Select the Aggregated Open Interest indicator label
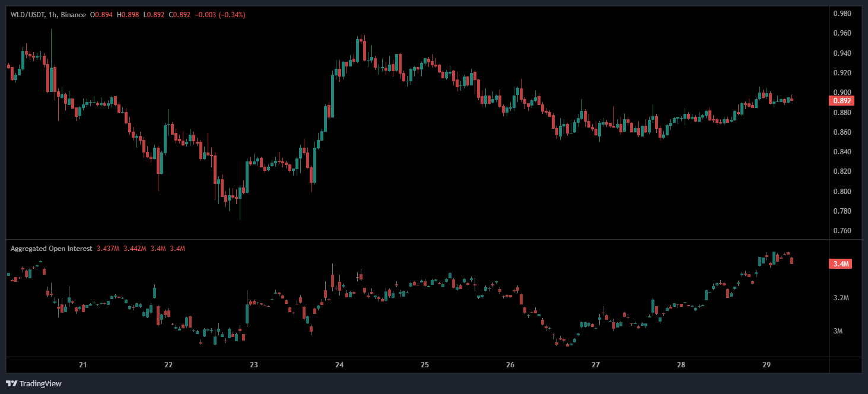Viewport: 868px width, 394px height. coord(51,249)
